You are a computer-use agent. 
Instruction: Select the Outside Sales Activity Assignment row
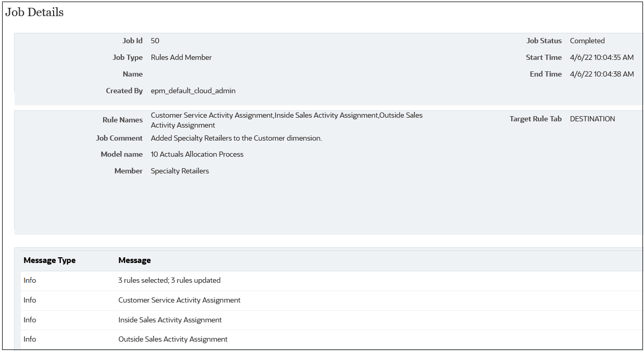pyautogui.click(x=171, y=339)
